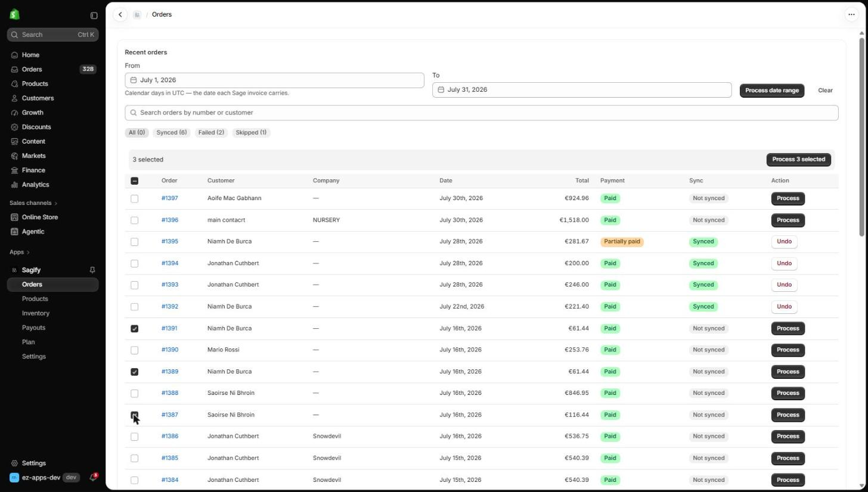This screenshot has width=868, height=492.
Task: Tick the checkbox for order #1388
Action: 135,393
